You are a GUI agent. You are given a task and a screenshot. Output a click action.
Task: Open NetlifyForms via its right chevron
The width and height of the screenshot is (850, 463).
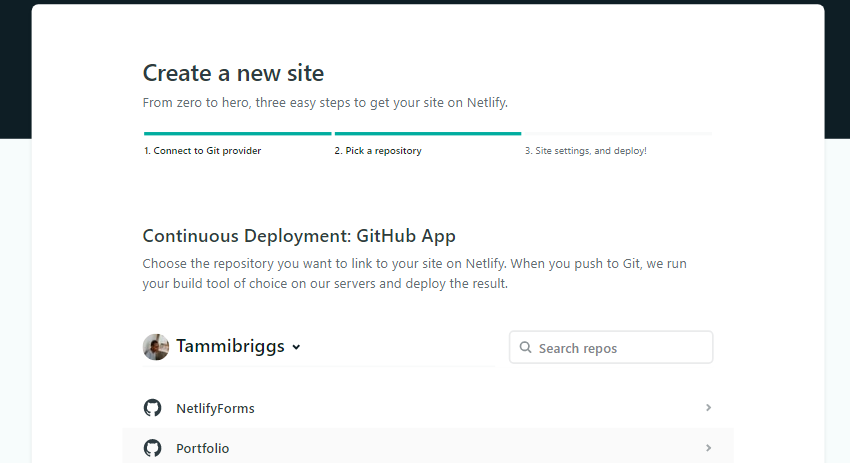708,407
